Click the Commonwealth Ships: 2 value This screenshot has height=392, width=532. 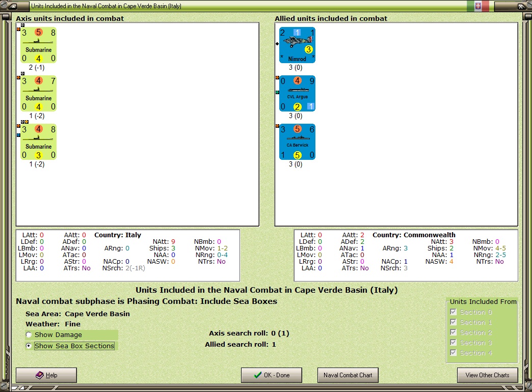click(x=440, y=248)
